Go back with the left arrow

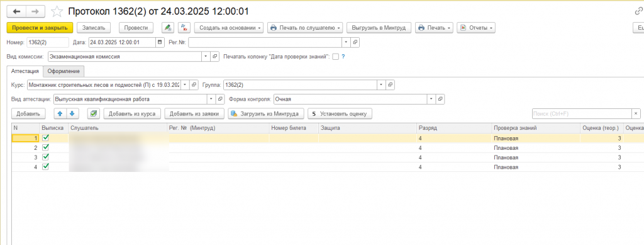17,11
